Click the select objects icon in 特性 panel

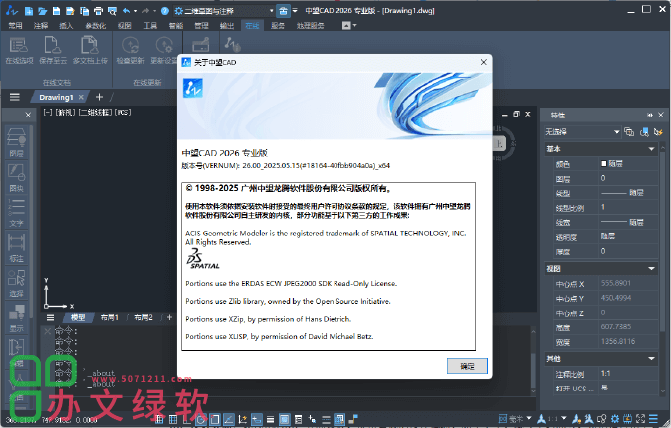point(644,132)
